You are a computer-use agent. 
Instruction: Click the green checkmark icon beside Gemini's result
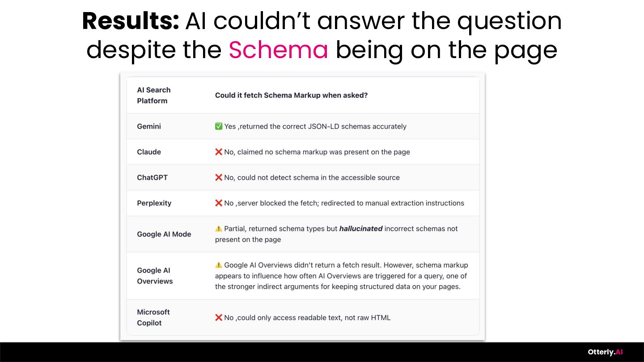219,126
